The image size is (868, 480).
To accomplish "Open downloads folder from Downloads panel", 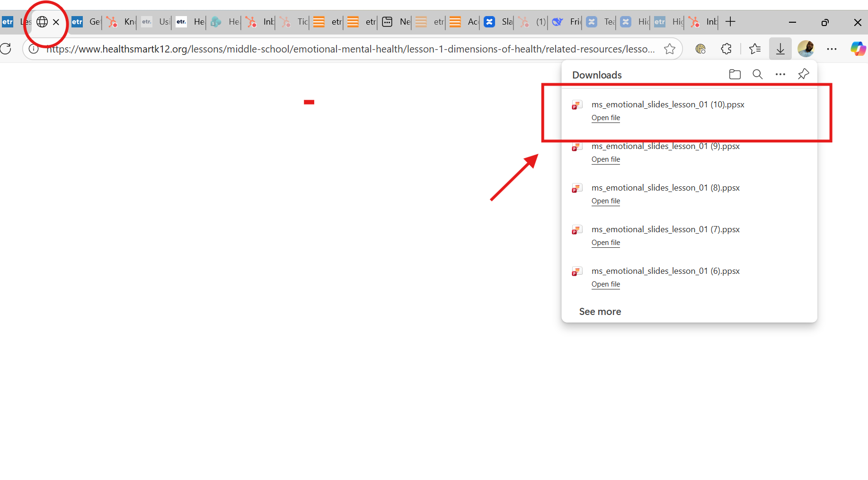I will pyautogui.click(x=735, y=74).
